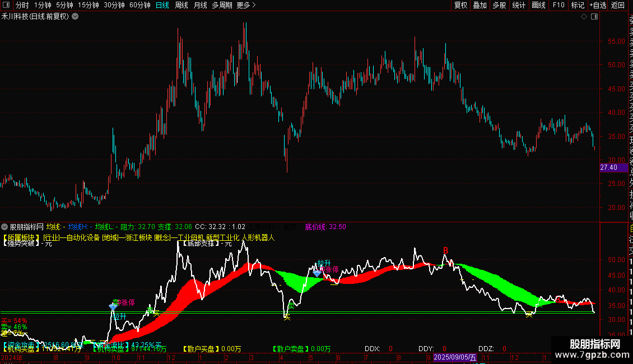This screenshot has height=364, width=633.
Task: Select the 2025/09/05/五 date marker
Action: point(455,357)
